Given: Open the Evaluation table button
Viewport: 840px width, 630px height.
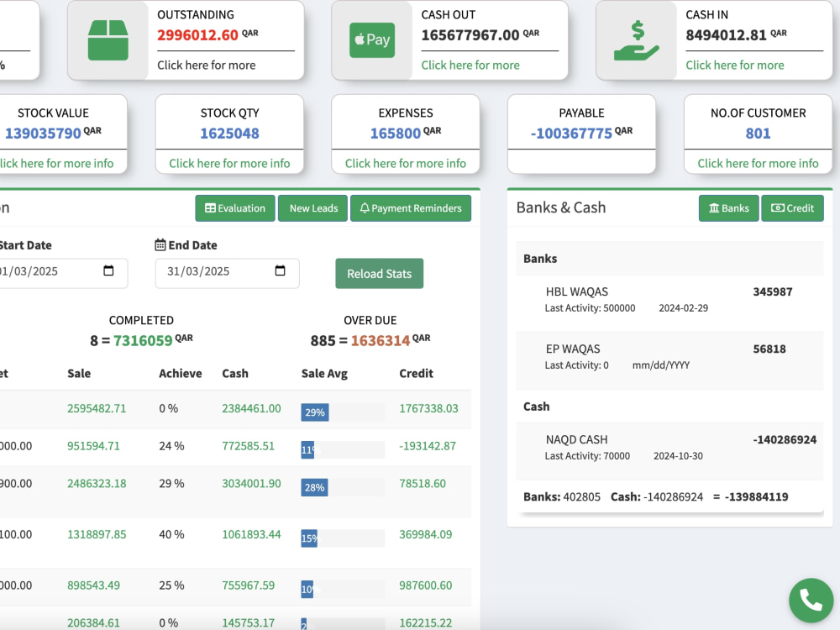Looking at the screenshot, I should tap(235, 208).
